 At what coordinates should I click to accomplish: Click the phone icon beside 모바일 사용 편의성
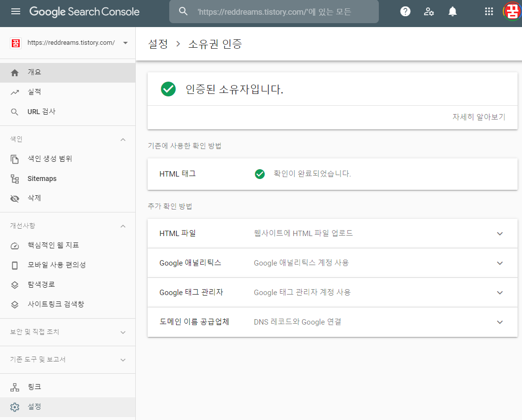pyautogui.click(x=15, y=265)
